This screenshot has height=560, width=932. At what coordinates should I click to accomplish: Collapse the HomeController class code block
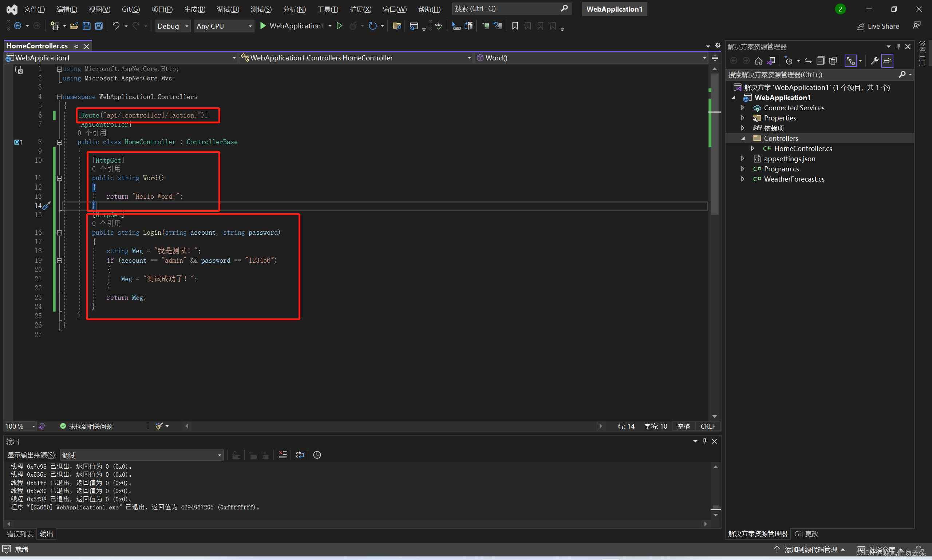(x=59, y=142)
